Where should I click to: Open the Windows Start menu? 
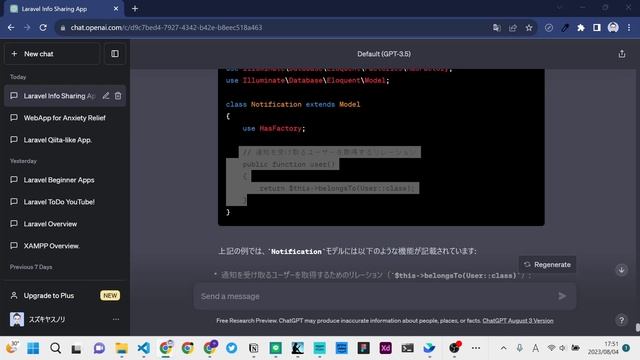(x=33, y=348)
